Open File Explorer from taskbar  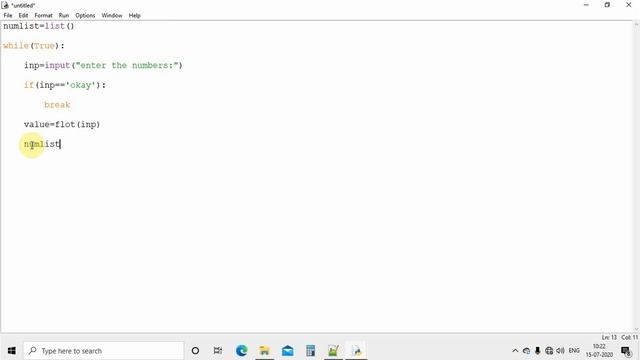pos(264,351)
